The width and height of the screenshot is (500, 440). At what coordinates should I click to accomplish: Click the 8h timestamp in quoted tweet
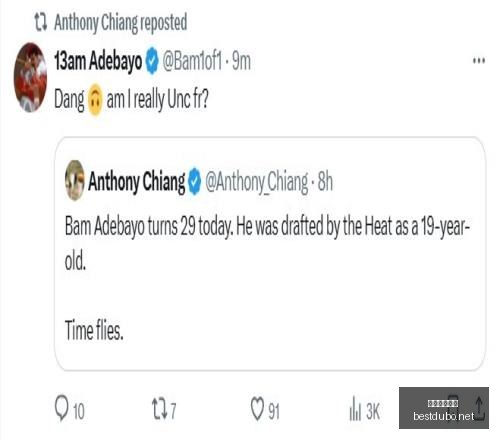[x=325, y=181]
